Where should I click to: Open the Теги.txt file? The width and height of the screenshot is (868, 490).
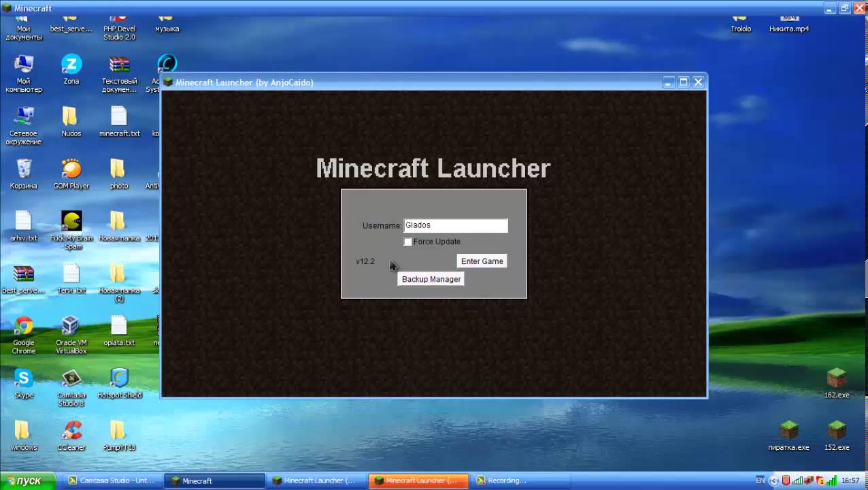pos(71,279)
